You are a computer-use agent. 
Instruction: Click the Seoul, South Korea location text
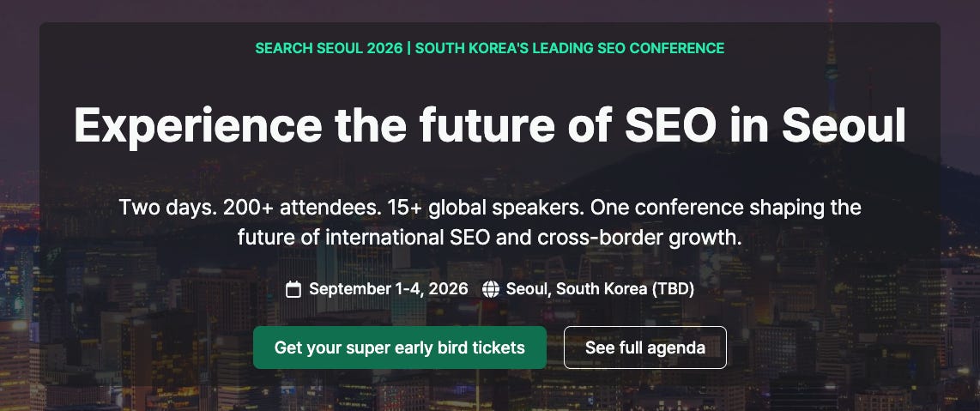click(x=577, y=289)
